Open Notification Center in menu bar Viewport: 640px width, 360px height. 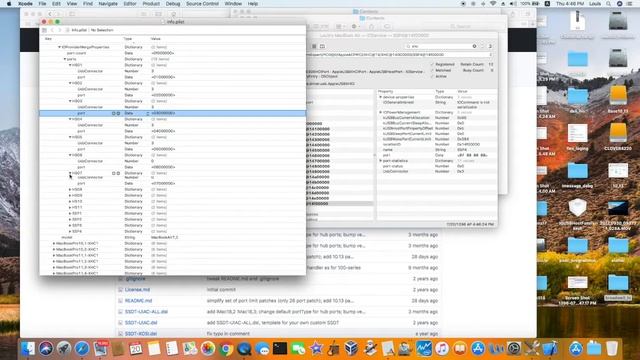[630, 4]
